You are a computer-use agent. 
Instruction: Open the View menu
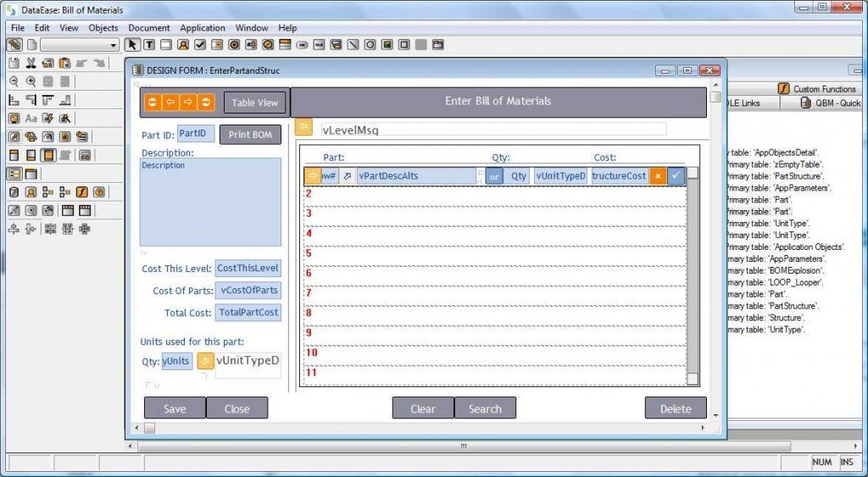click(x=69, y=28)
